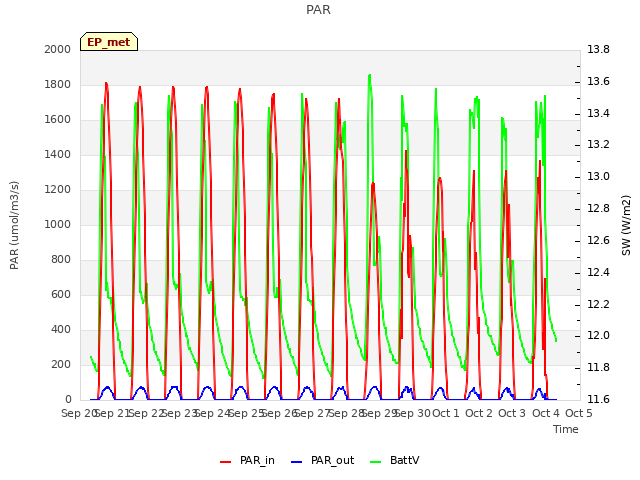Click the PAR_out legend entry

click(322, 460)
